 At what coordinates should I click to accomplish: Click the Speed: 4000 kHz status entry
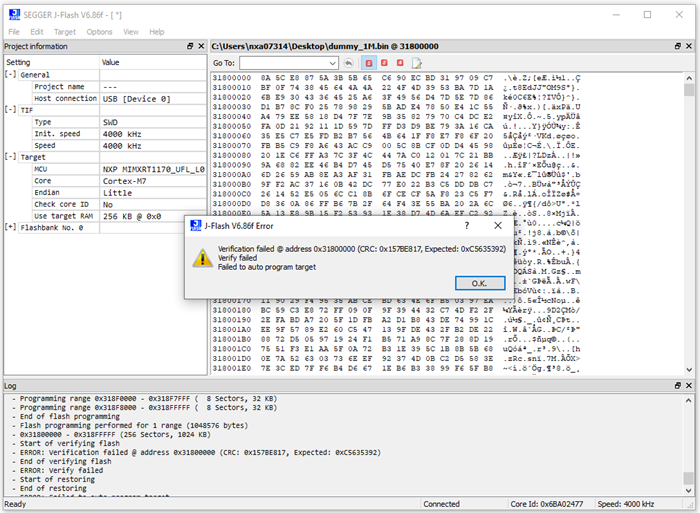point(625,504)
